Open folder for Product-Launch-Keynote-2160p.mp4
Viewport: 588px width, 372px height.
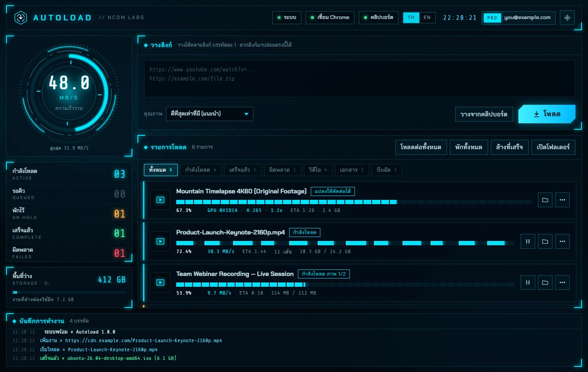pyautogui.click(x=545, y=241)
